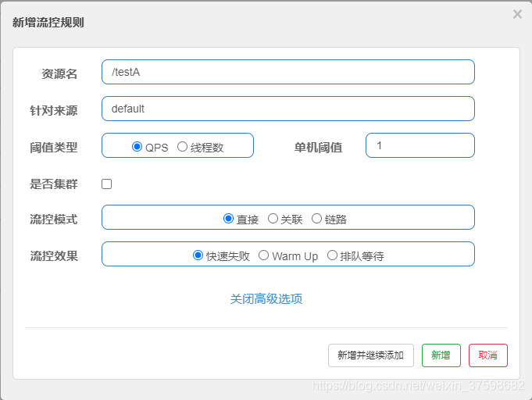Screen dimensions: 532x400
Task: Select 链路 flow control mode
Action: click(316, 219)
